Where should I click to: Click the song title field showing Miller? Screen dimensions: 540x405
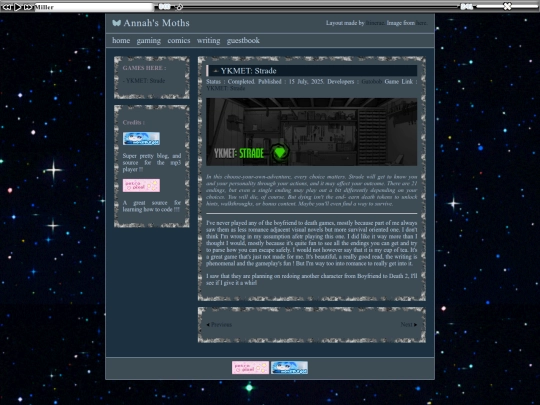[x=94, y=7]
